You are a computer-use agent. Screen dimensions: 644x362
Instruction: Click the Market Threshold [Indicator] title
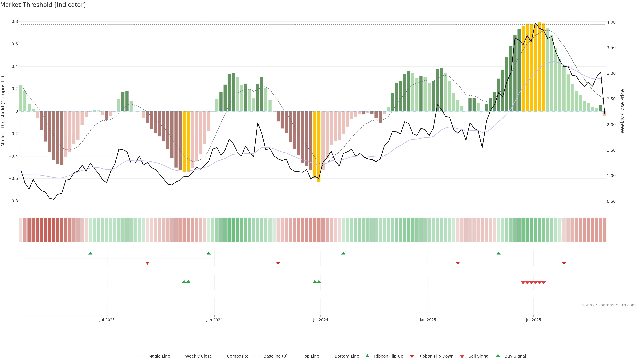pyautogui.click(x=43, y=5)
